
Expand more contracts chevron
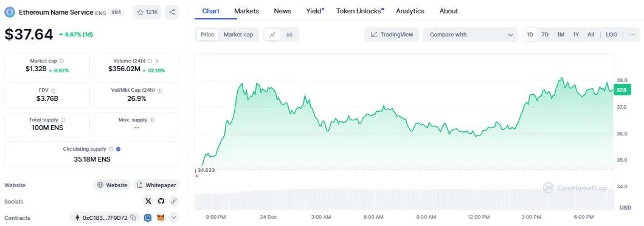[x=174, y=217]
